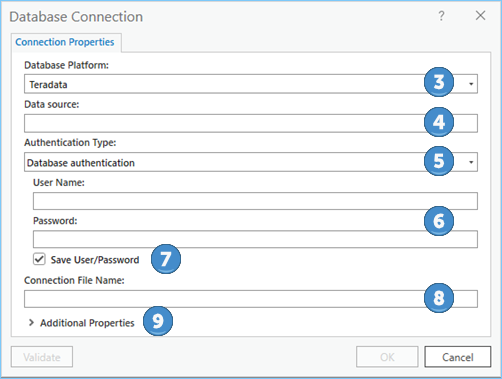502x379 pixels.
Task: Open help with the question mark icon
Action: (441, 16)
